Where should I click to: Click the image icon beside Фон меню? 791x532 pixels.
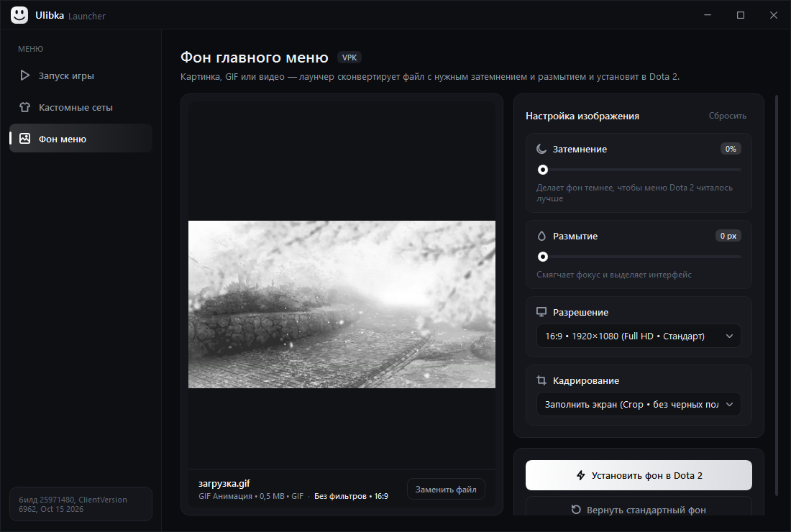pyautogui.click(x=24, y=139)
